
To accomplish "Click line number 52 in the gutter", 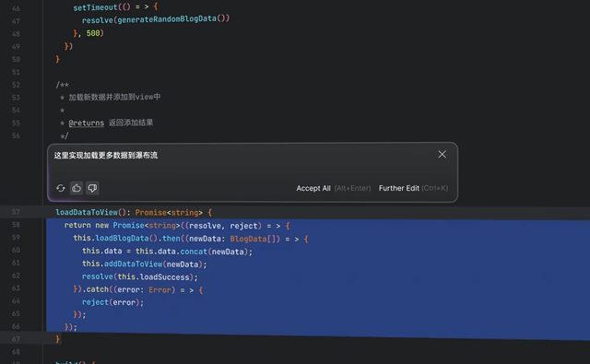I will point(16,85).
